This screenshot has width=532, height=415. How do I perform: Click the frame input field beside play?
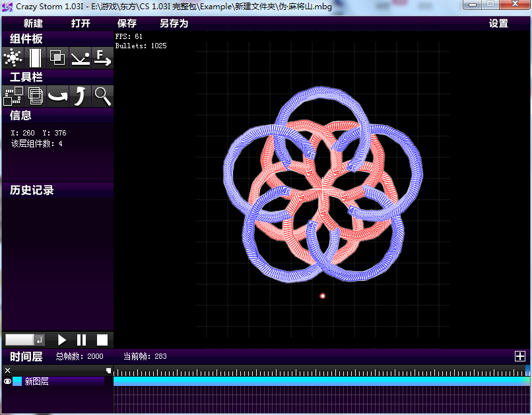click(20, 340)
